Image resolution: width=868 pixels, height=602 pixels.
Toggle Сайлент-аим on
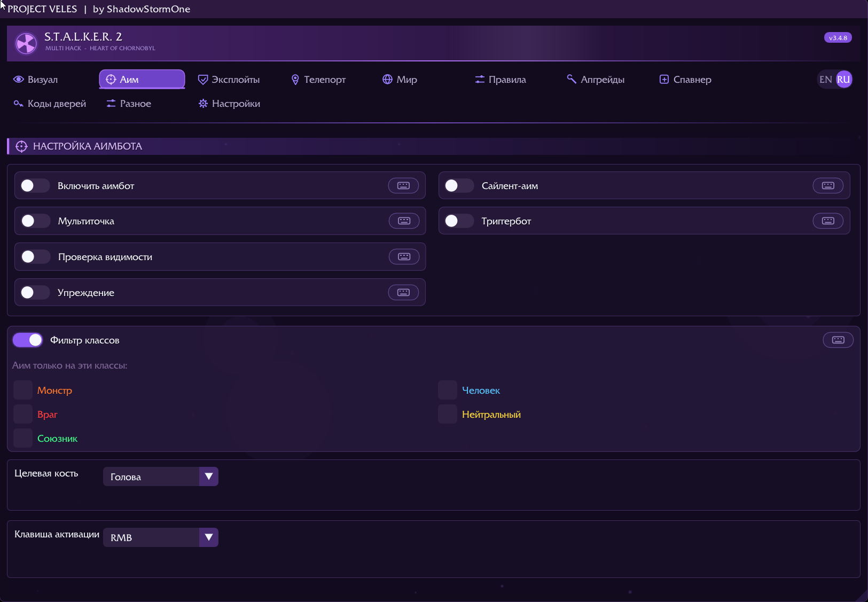[x=459, y=185]
